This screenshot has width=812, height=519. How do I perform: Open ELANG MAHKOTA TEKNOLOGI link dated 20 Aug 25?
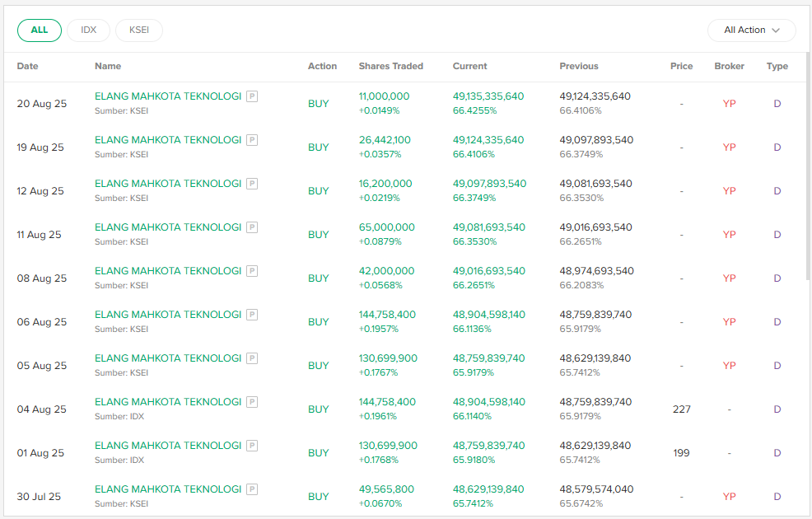168,96
